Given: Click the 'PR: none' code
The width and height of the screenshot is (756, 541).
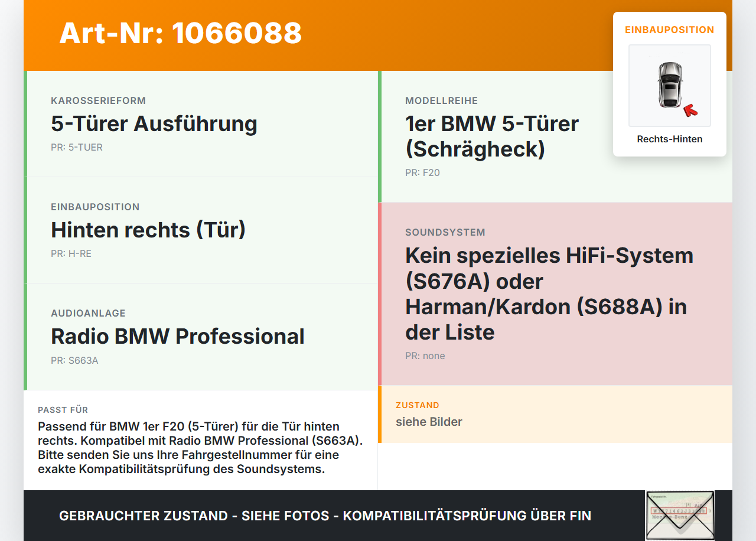Looking at the screenshot, I should click(x=425, y=356).
